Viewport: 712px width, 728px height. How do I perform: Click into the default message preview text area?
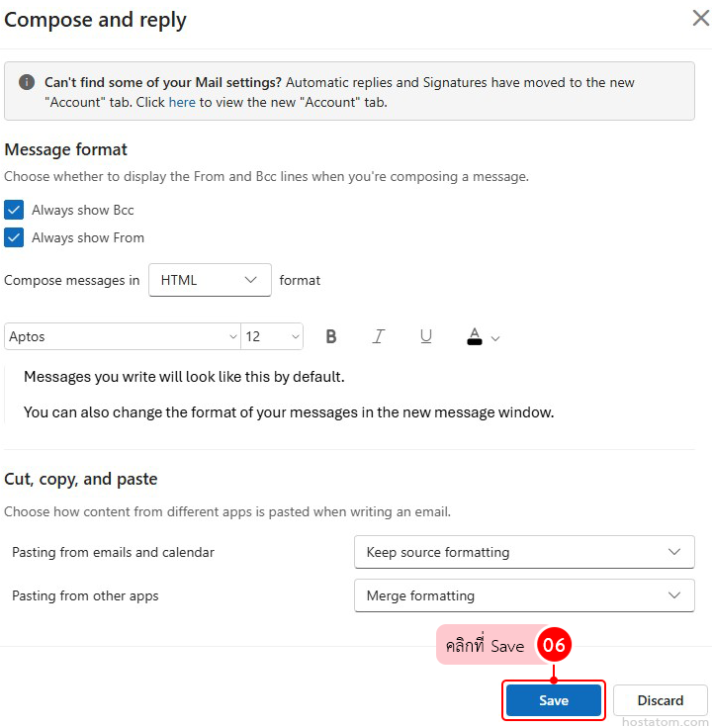tap(349, 395)
